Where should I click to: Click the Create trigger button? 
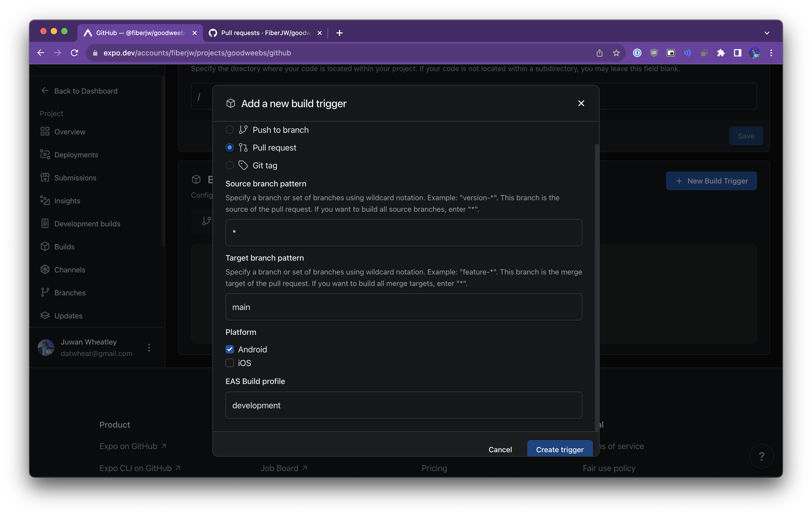pyautogui.click(x=560, y=449)
